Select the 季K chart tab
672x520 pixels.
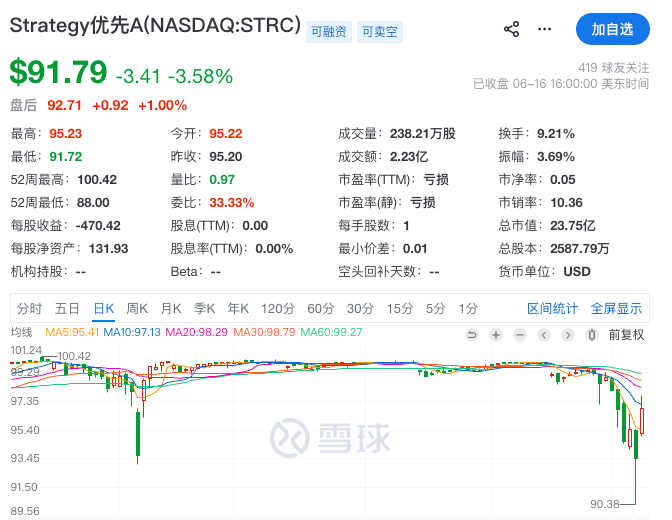tap(204, 308)
